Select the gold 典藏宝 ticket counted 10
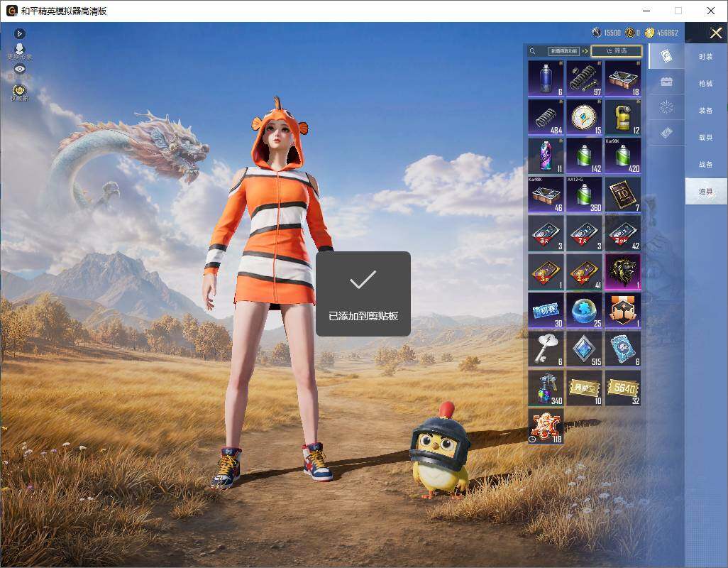The height and width of the screenshot is (568, 728). pos(585,388)
